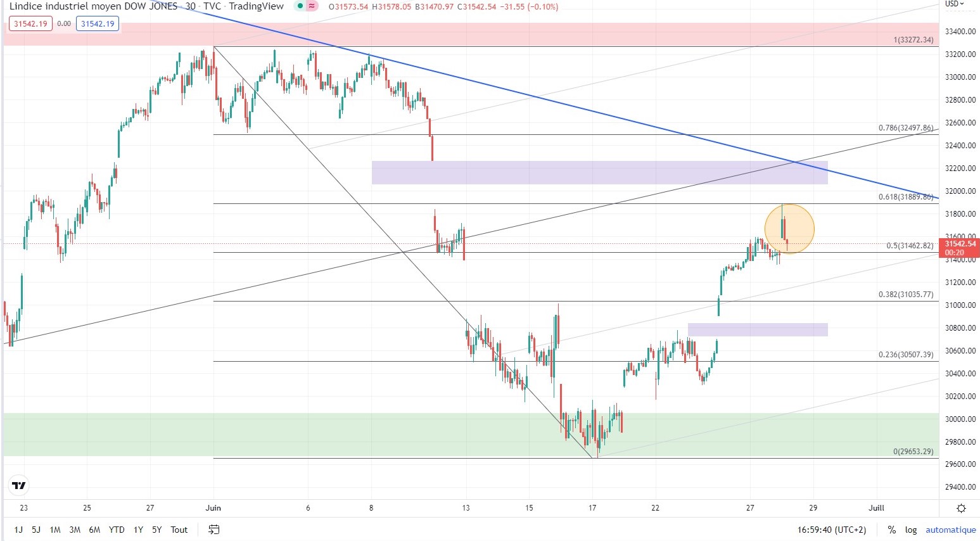Viewport: 980px width, 541px height.
Task: Select the orange circle drawing on the chart
Action: click(x=789, y=229)
